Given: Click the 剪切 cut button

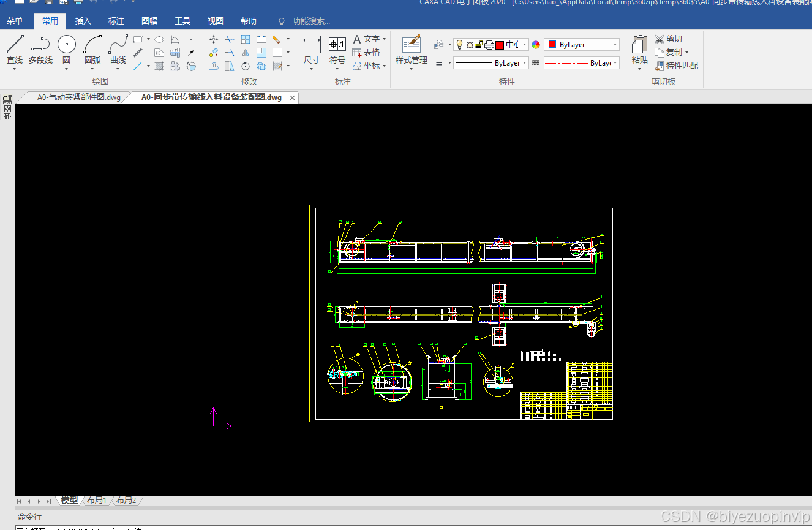Looking at the screenshot, I should click(669, 39).
